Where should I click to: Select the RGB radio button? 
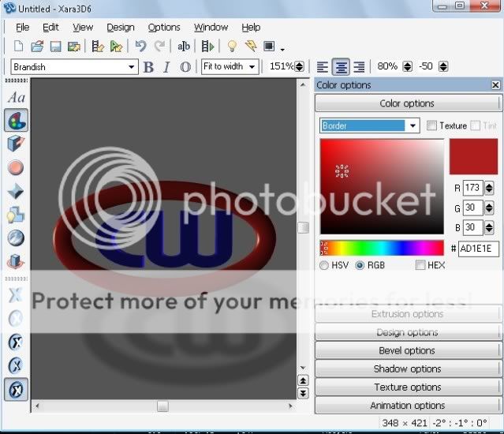point(360,265)
